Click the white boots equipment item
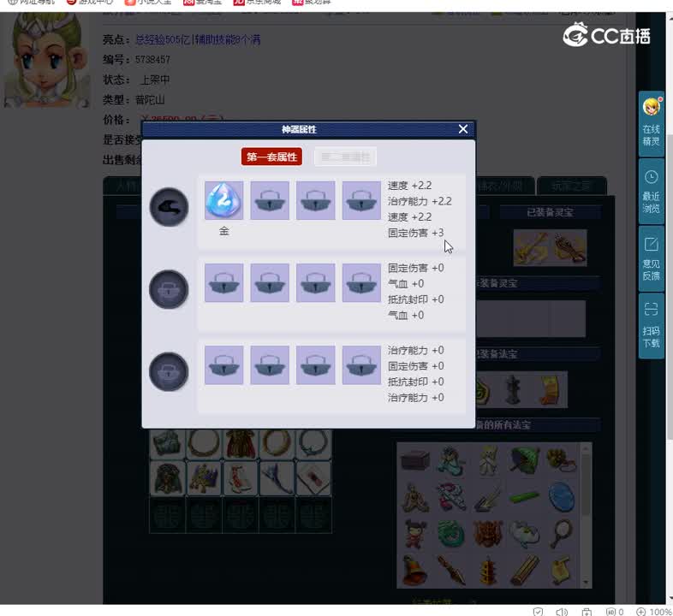 [241, 478]
